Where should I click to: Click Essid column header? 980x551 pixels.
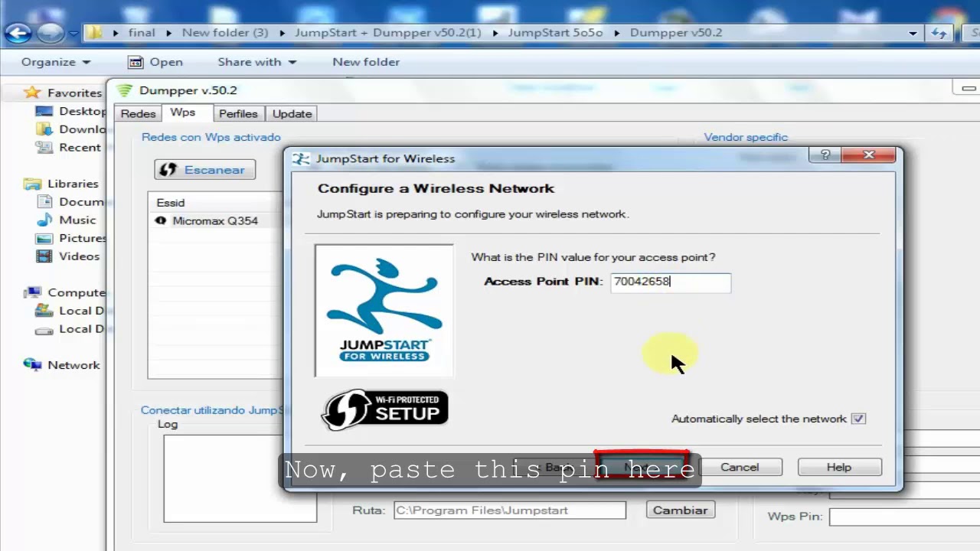click(171, 203)
